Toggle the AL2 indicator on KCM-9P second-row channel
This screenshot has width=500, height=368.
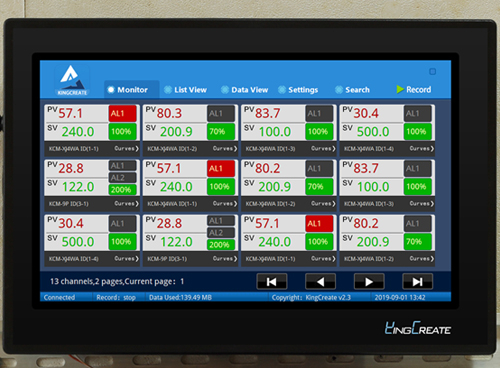122,178
